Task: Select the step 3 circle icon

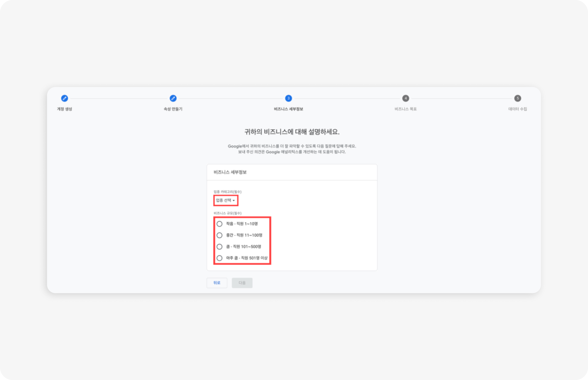Action: pyautogui.click(x=288, y=98)
